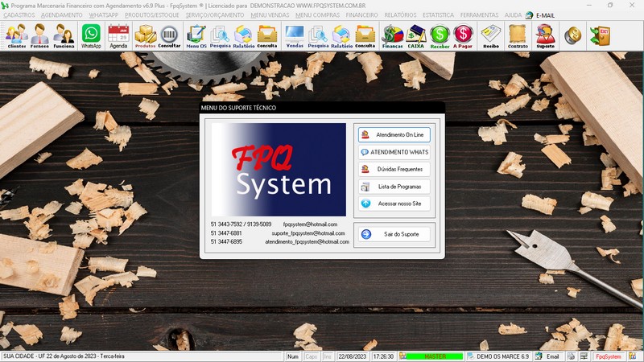Open the WHATSAPP menu
644x362 pixels.
coord(104,15)
